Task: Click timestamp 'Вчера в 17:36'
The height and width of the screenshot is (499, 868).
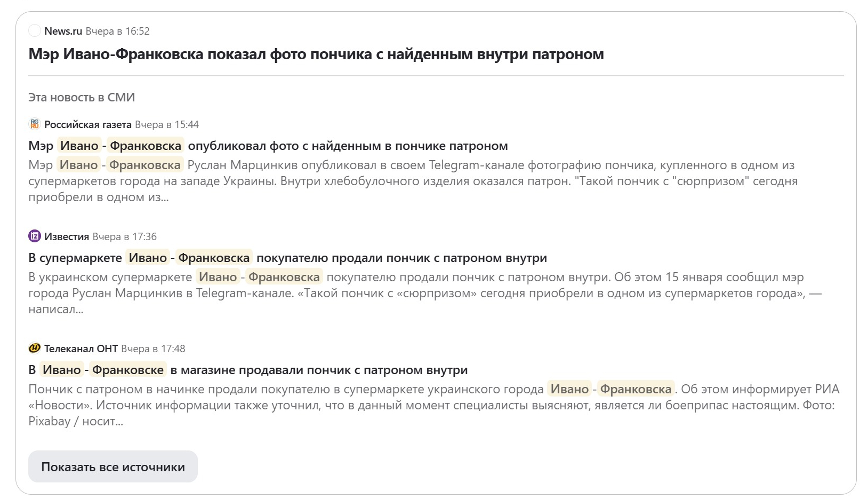Action: tap(125, 236)
